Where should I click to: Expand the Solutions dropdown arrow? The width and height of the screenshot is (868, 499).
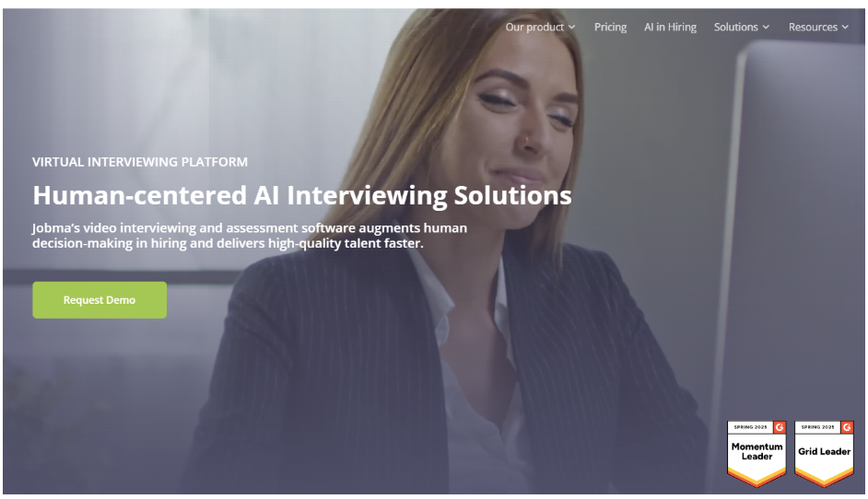[766, 28]
